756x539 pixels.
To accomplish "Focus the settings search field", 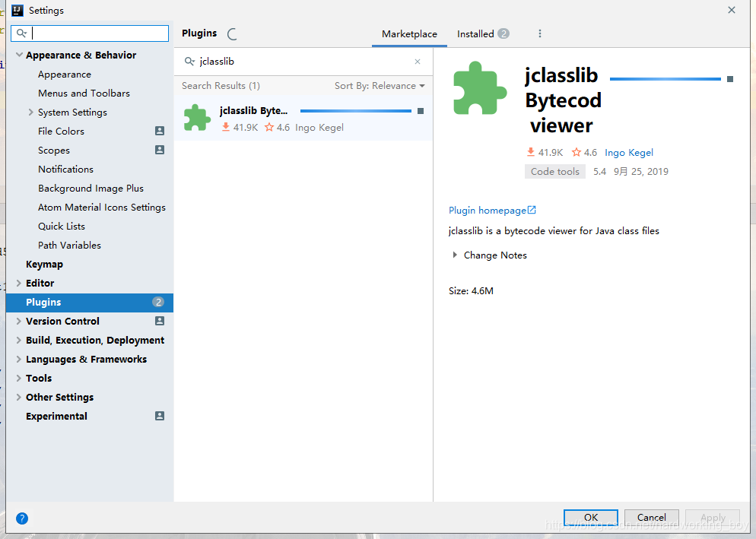I will (90, 33).
